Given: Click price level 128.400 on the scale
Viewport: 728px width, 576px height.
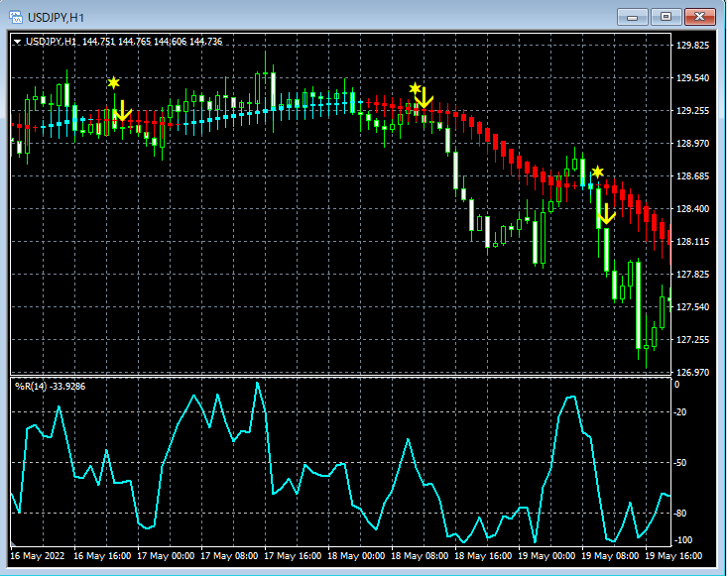Looking at the screenshot, I should [x=692, y=209].
